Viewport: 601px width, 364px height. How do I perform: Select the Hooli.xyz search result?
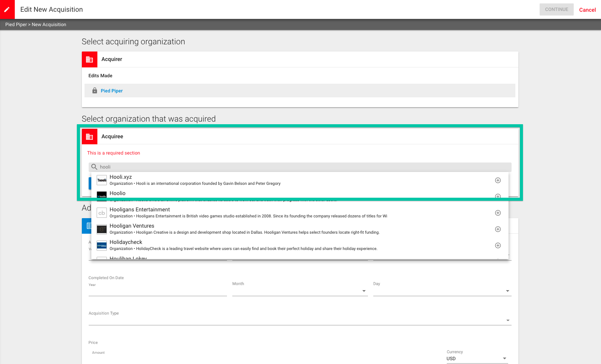click(300, 180)
